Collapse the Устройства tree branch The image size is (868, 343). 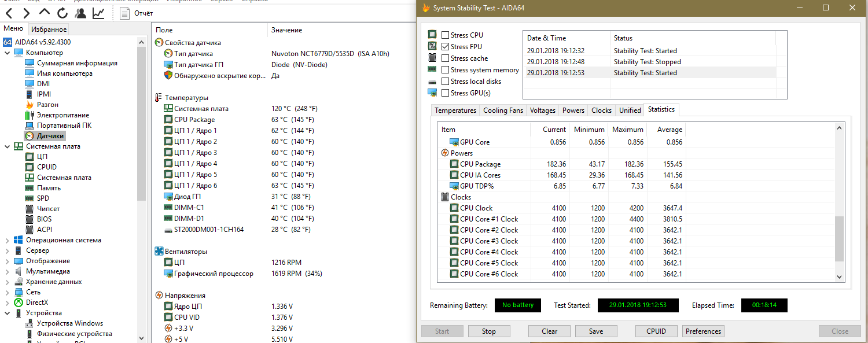click(7, 313)
